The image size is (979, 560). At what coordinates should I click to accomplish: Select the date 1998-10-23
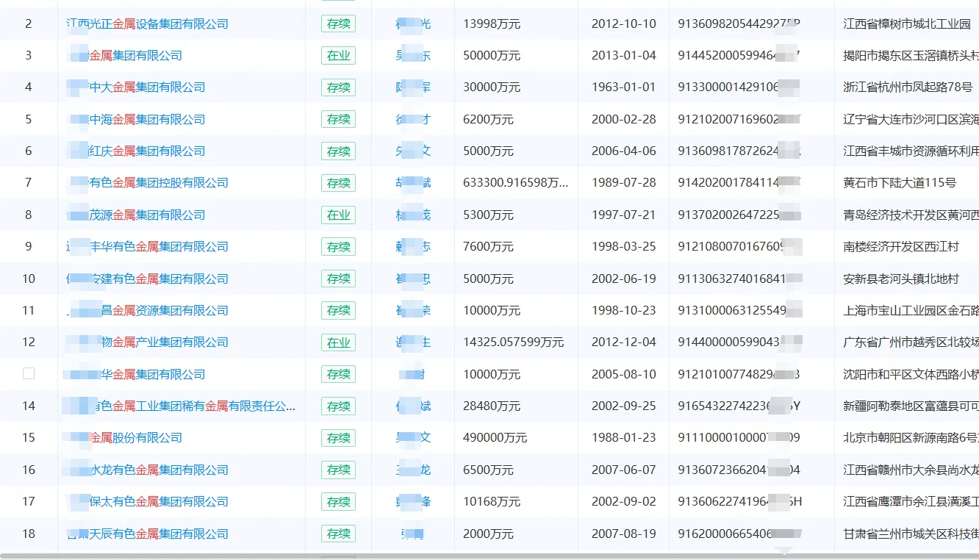624,310
